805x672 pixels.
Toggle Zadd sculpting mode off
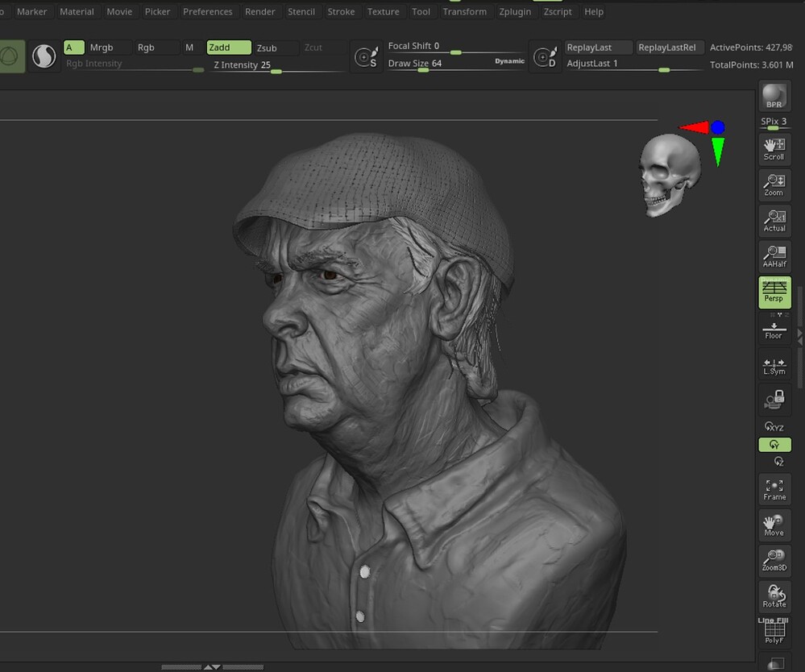click(x=228, y=47)
